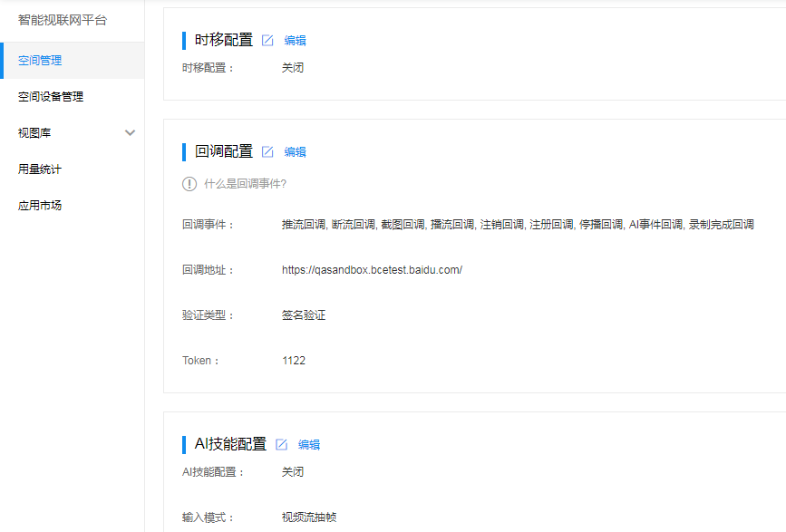Click the 关闭 value of 时移配置
The width and height of the screenshot is (786, 532).
coord(293,68)
